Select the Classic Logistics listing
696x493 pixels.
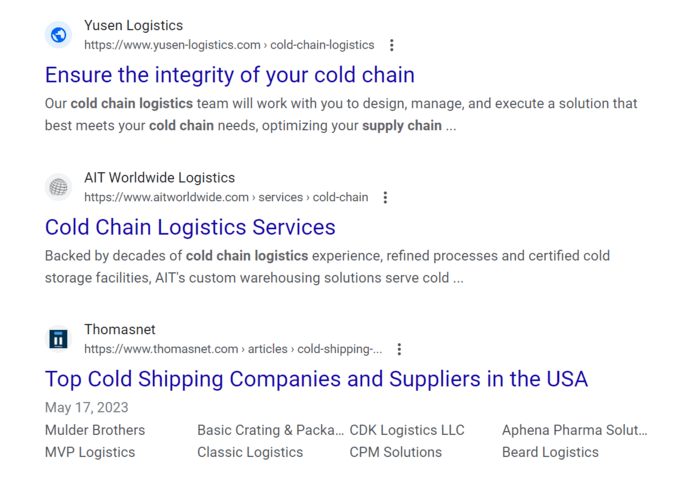(x=250, y=452)
